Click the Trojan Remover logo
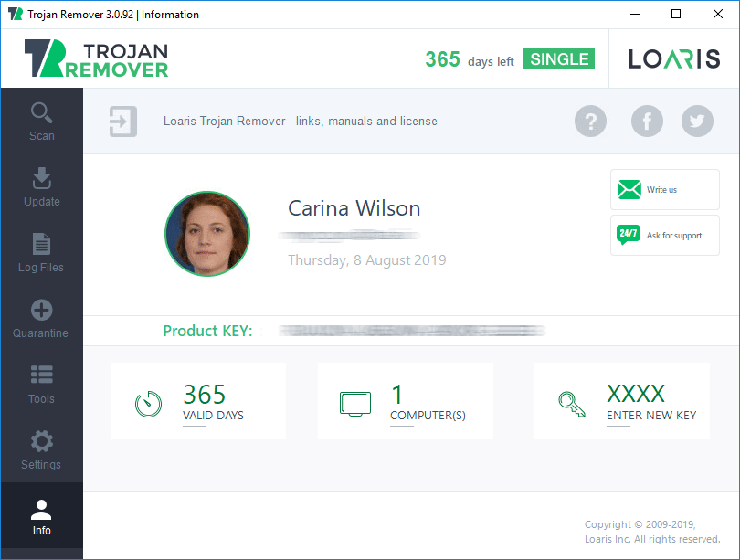The width and height of the screenshot is (740, 560). tap(96, 58)
